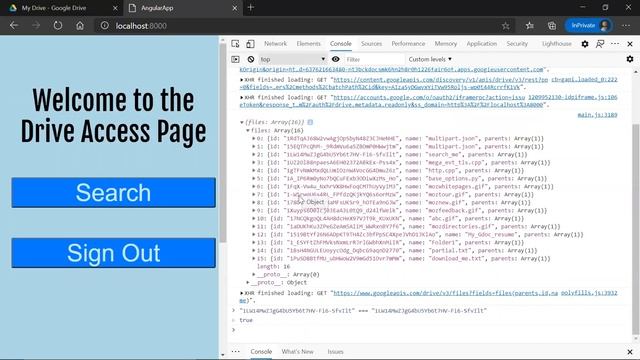Switch to the Application tab
Image resolution: width=640 pixels, height=360 pixels.
click(x=482, y=44)
